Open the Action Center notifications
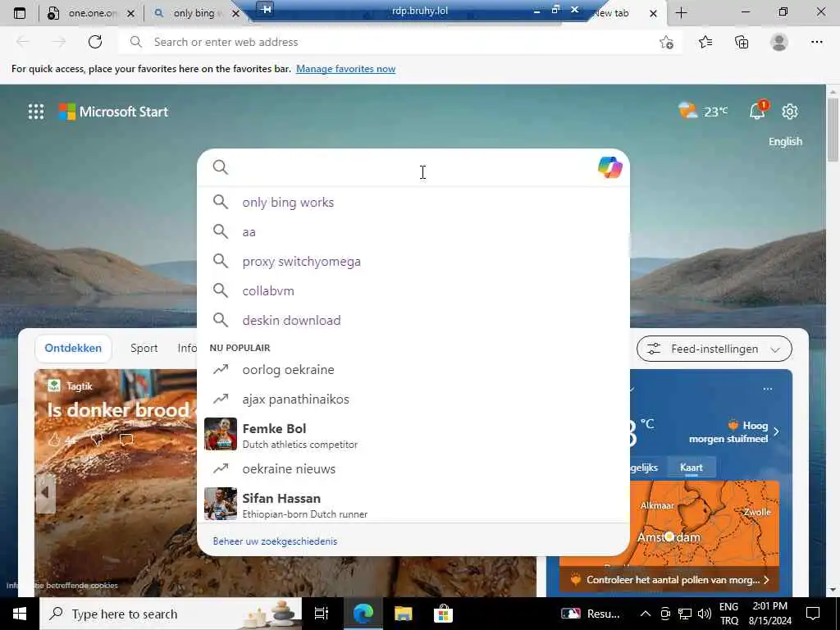The height and width of the screenshot is (630, 840). click(x=813, y=614)
